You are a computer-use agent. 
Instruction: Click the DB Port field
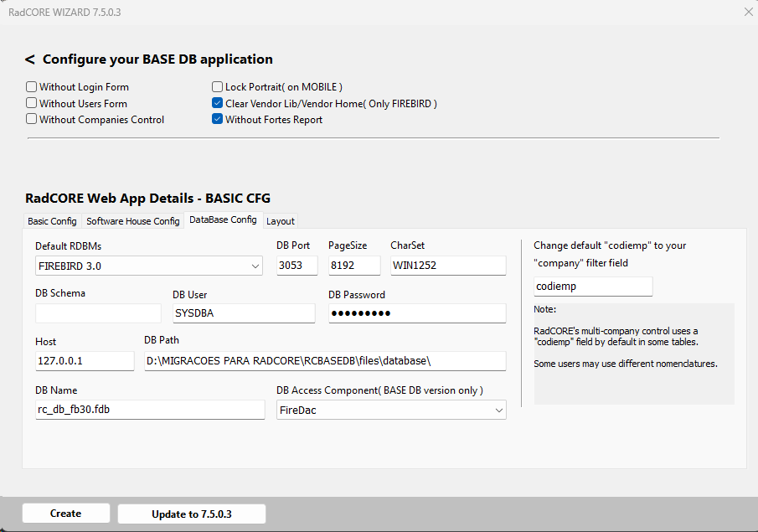click(x=297, y=266)
